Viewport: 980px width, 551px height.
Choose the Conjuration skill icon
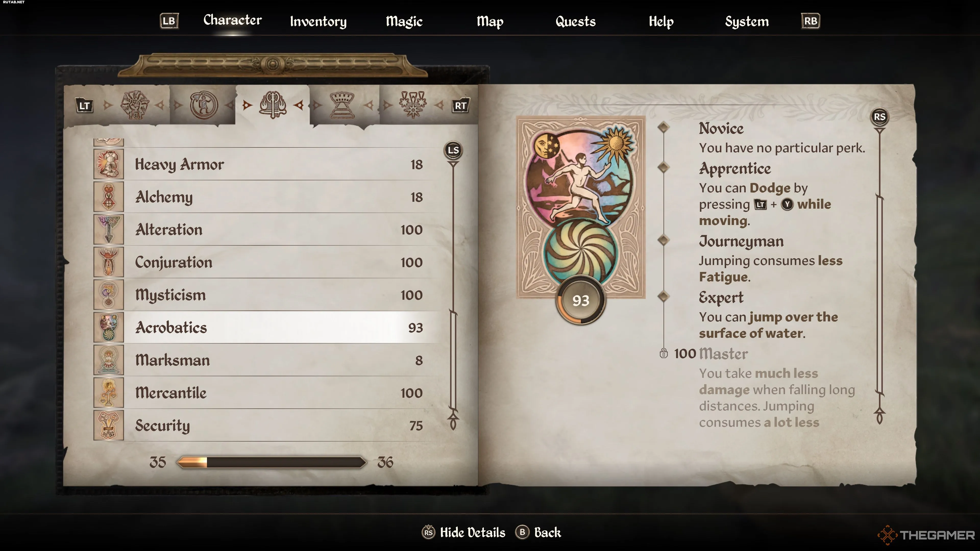(108, 262)
